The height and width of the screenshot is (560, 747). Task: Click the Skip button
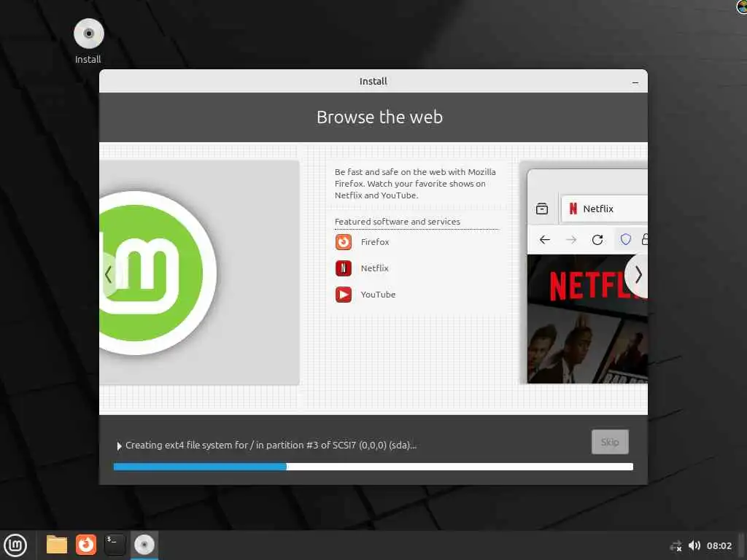[x=610, y=442]
